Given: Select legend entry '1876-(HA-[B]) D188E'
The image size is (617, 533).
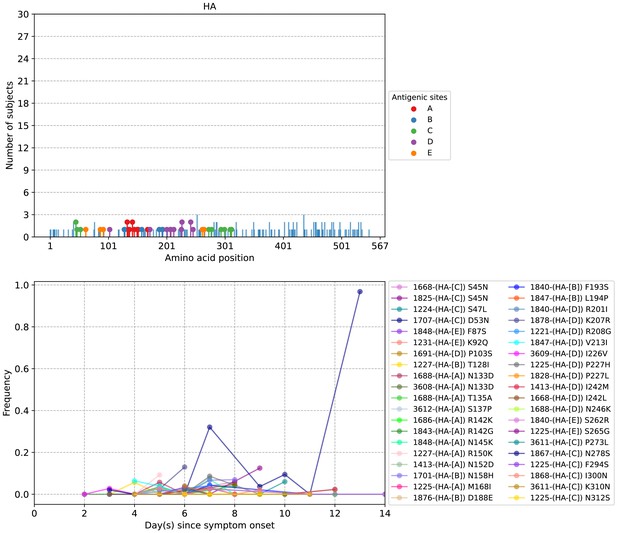Looking at the screenshot, I should (442, 498).
